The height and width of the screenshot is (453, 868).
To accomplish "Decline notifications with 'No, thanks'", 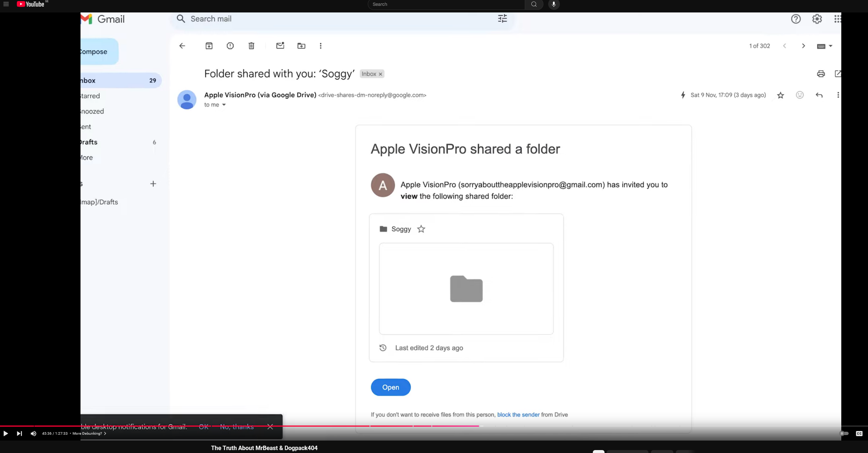I will (237, 427).
